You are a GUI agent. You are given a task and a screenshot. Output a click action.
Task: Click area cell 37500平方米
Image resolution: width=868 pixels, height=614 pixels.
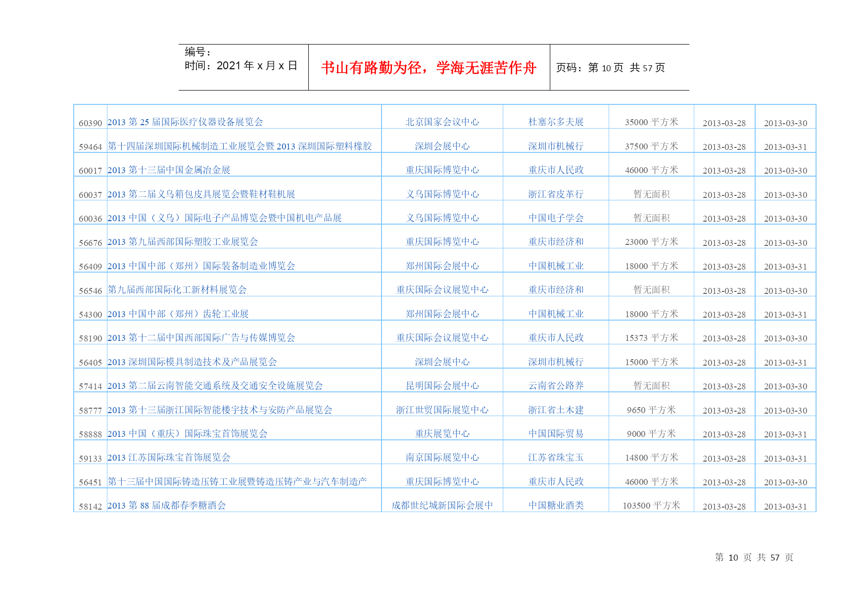pyautogui.click(x=652, y=146)
